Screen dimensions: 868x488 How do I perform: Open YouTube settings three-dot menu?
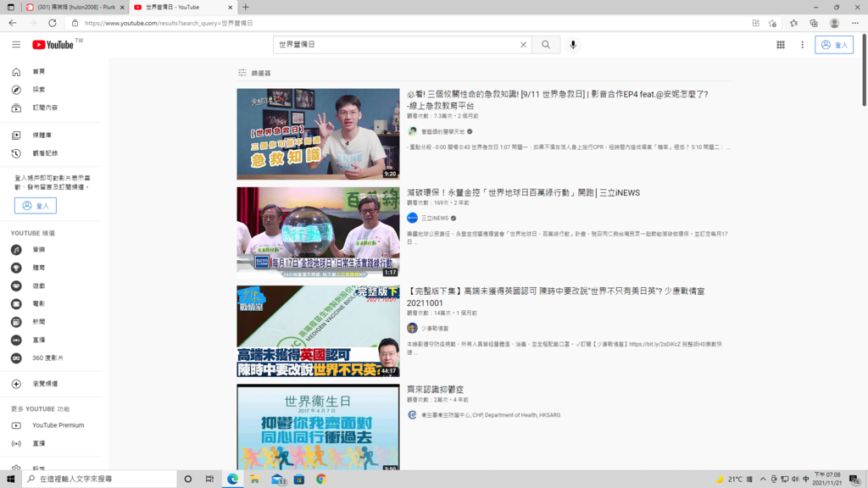coord(802,45)
